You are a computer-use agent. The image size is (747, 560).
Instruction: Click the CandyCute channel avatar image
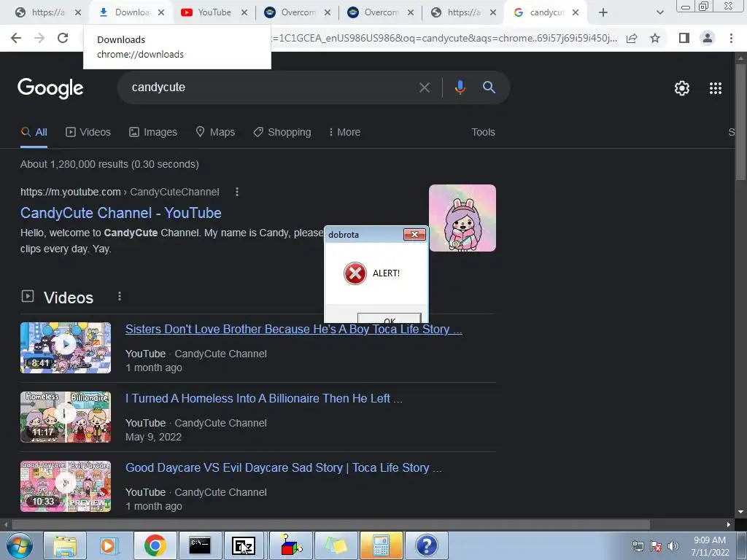tap(462, 218)
